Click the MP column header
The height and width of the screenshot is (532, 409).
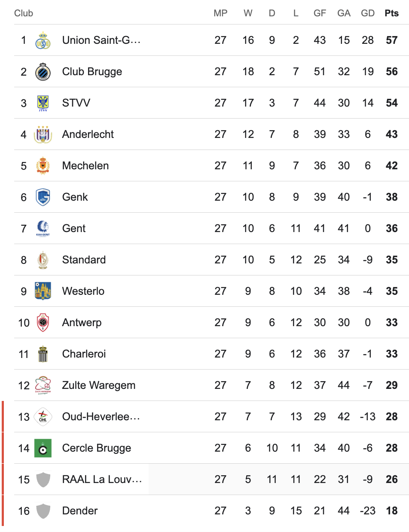click(x=220, y=13)
